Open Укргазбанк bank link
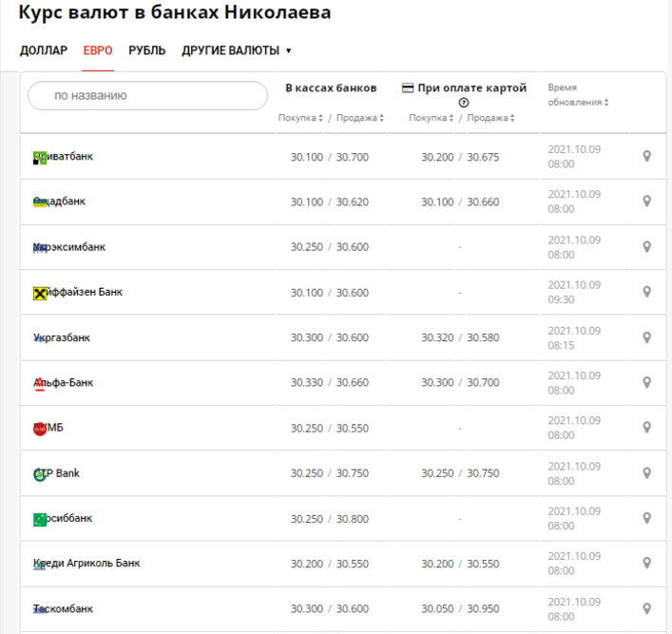The width and height of the screenshot is (672, 634). tap(62, 337)
